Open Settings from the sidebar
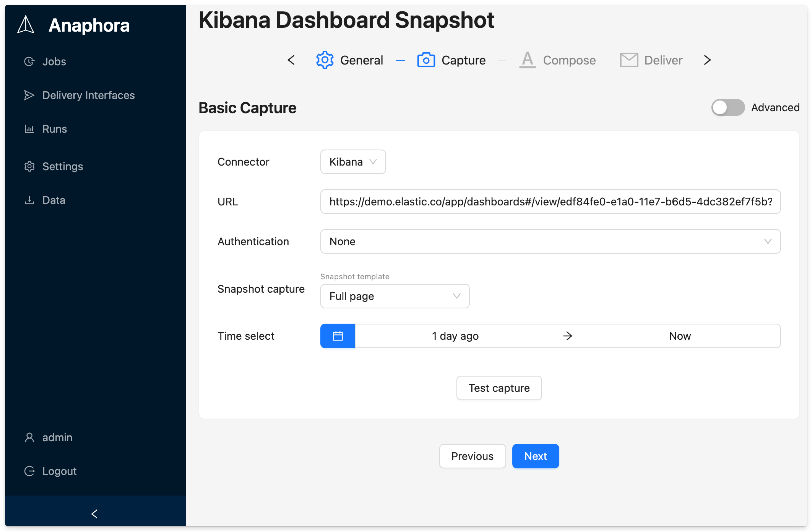812x531 pixels. click(x=62, y=166)
